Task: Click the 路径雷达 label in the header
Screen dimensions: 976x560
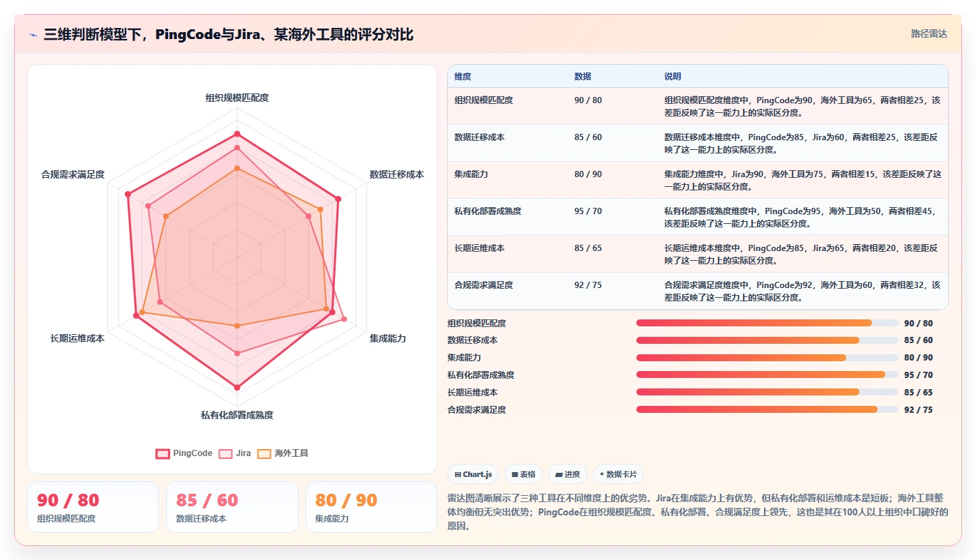Action: click(x=929, y=33)
